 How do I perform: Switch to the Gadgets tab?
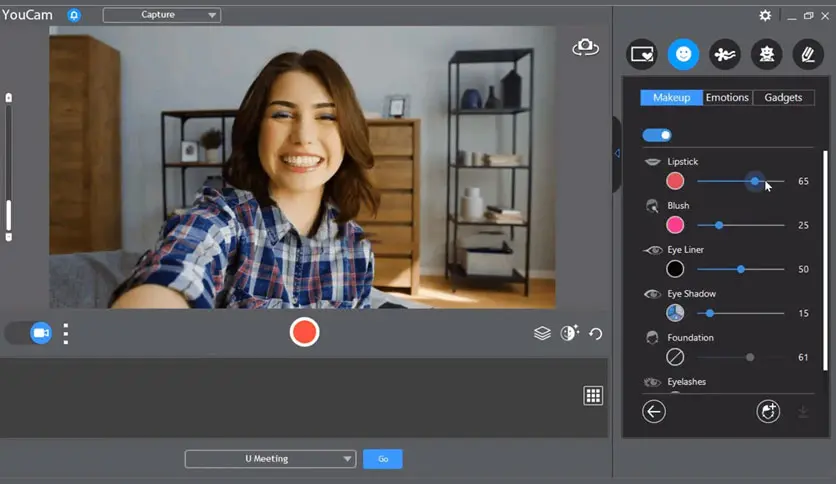[783, 98]
